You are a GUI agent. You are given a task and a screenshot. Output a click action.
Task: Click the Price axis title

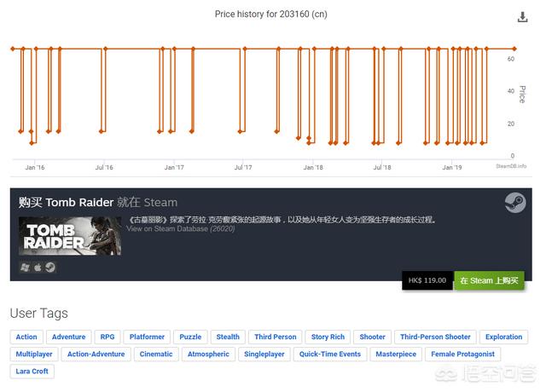coord(522,95)
